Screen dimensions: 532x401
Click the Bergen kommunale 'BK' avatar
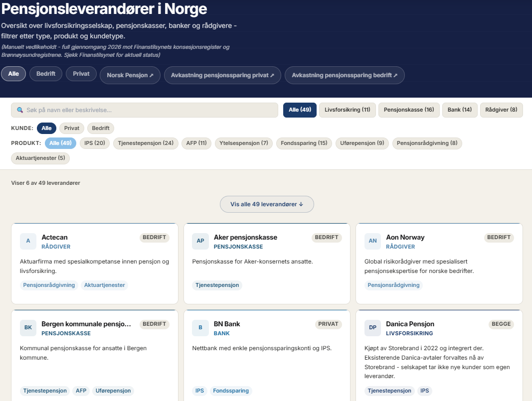click(28, 328)
